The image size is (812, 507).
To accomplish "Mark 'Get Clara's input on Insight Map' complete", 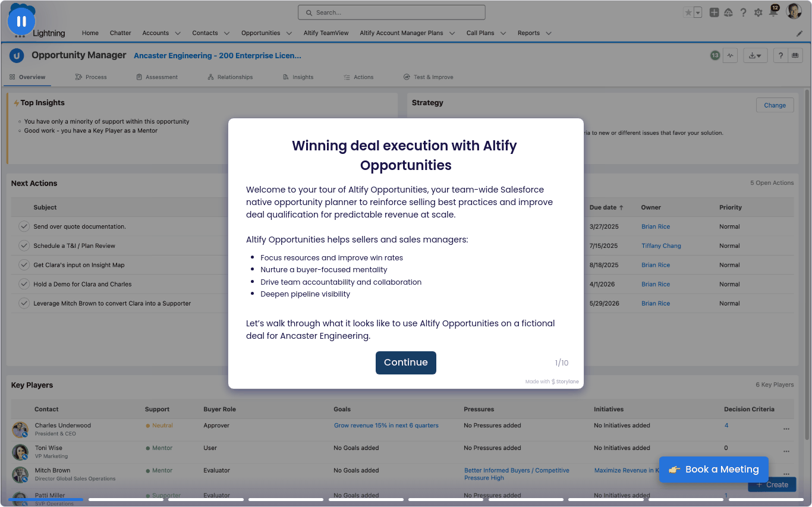I will (x=24, y=265).
